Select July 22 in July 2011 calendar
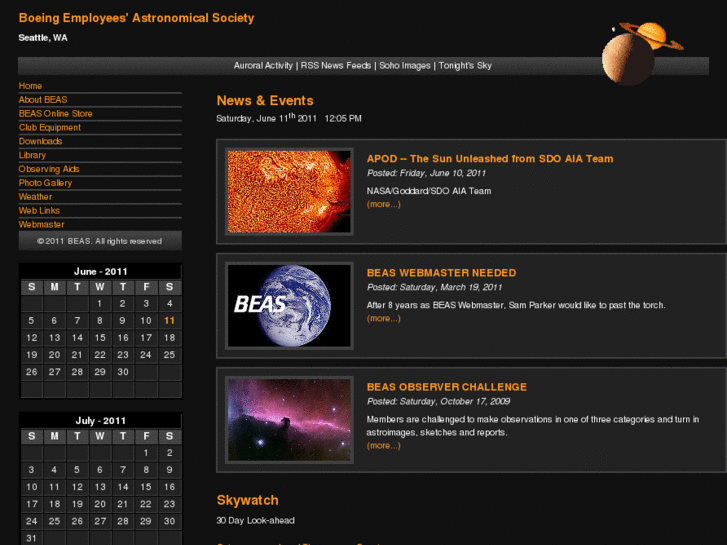This screenshot has height=545, width=727. point(146,504)
